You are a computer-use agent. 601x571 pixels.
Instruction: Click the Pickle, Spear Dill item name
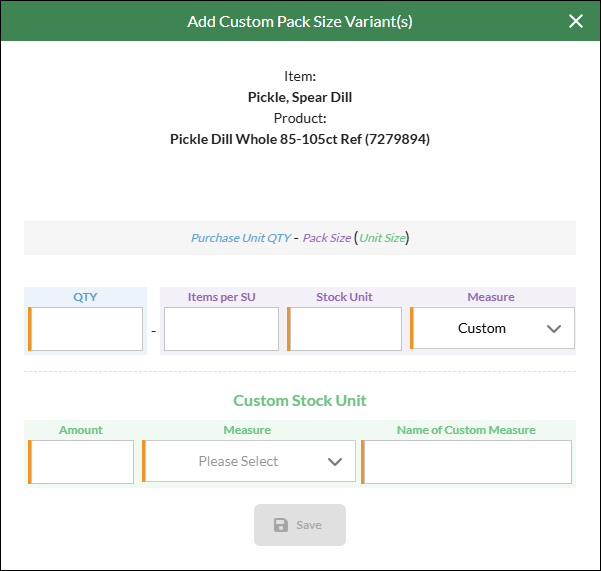(300, 97)
